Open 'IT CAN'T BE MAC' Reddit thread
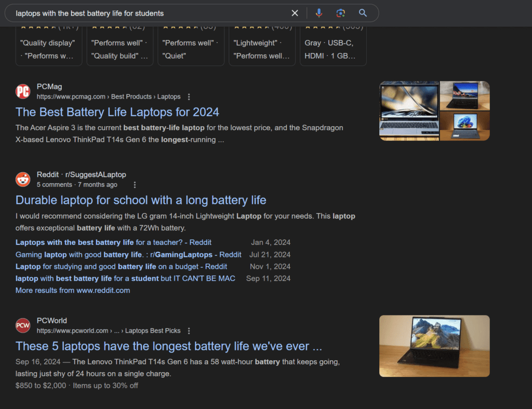The image size is (532, 409). [x=125, y=278]
